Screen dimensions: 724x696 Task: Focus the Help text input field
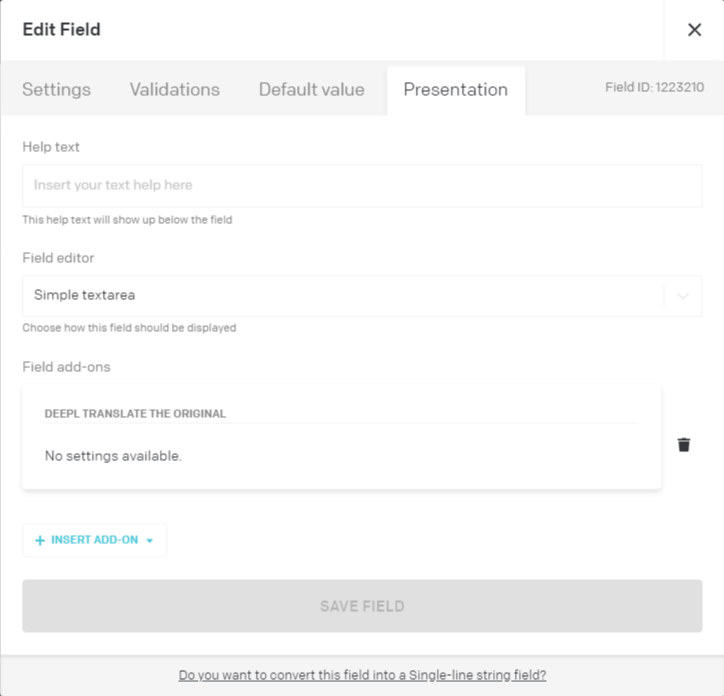click(362, 185)
